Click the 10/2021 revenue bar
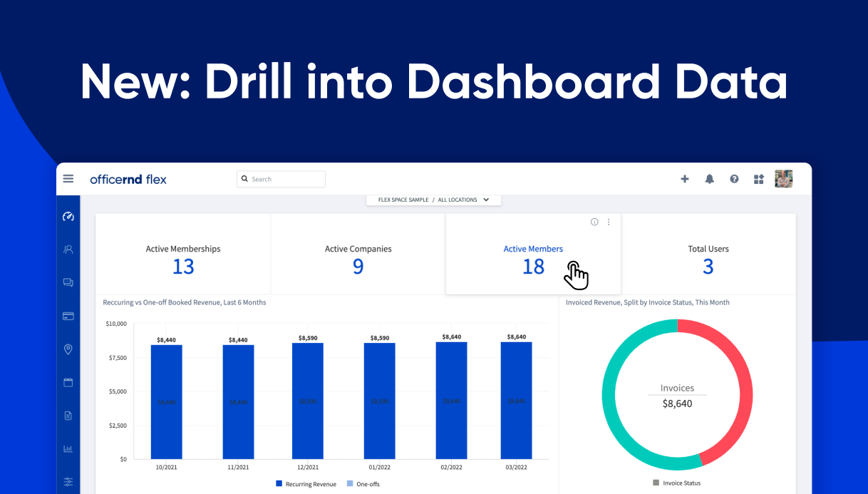Image resolution: width=868 pixels, height=494 pixels. tap(166, 402)
